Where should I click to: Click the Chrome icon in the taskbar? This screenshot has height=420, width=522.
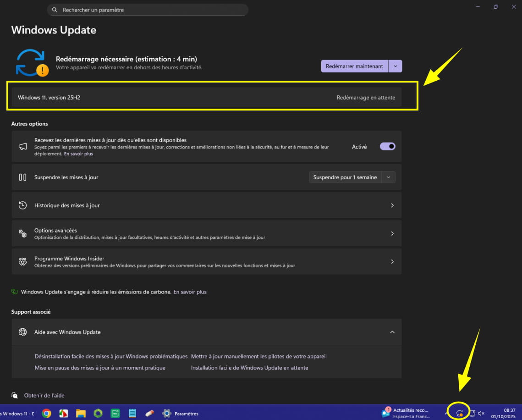point(46,413)
